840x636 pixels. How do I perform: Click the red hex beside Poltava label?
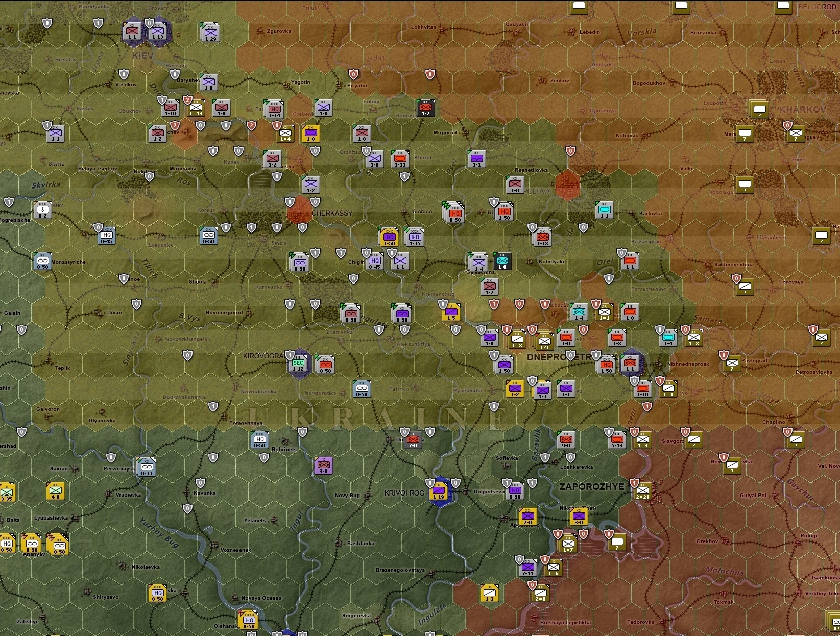pyautogui.click(x=567, y=184)
